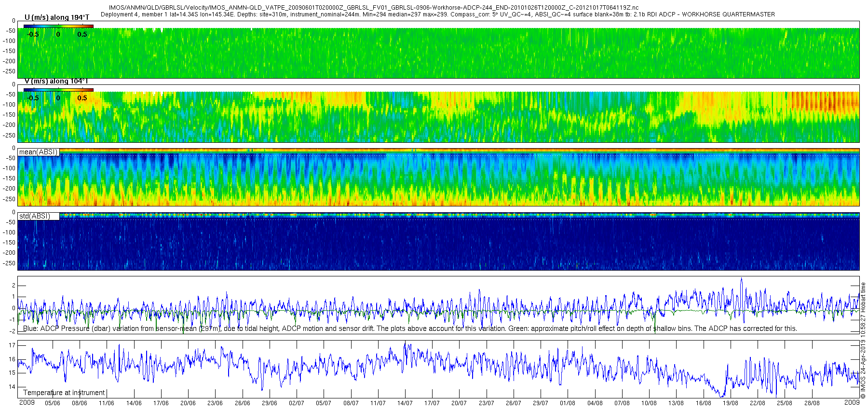Click the 23/06 date tick label
The width and height of the screenshot is (868, 410).
coord(215,403)
